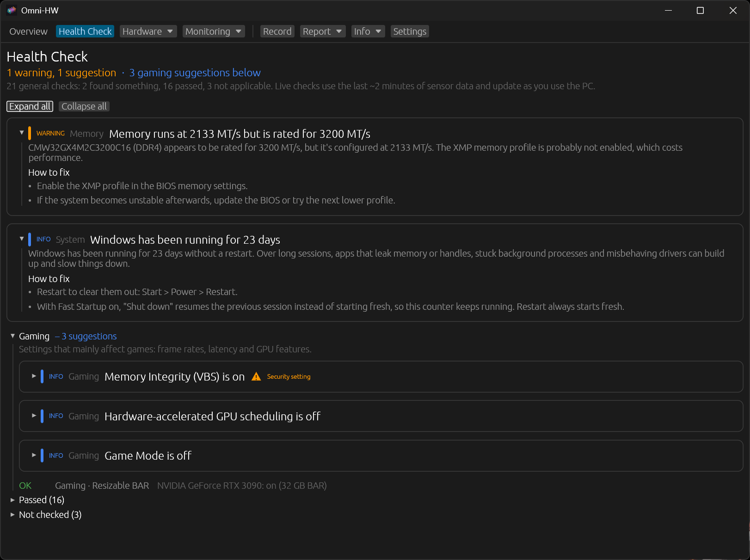Click the 'NVIDIA GeForce RTX 3090' result text

pyautogui.click(x=242, y=486)
